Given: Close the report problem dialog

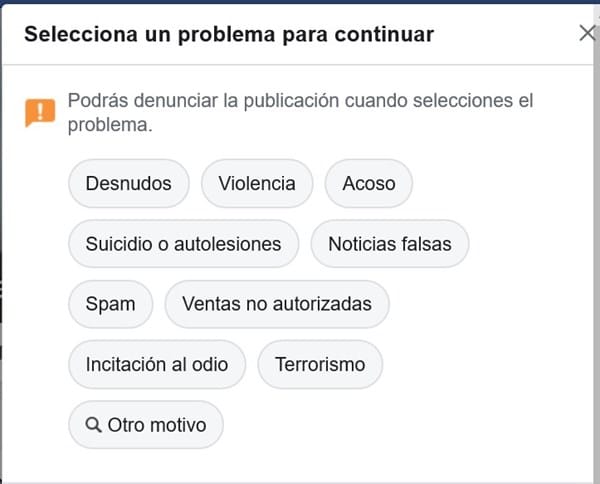Looking at the screenshot, I should click(587, 33).
